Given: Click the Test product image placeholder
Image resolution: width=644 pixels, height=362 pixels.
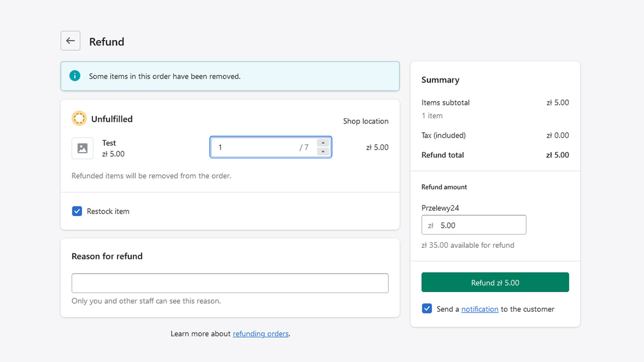Looking at the screenshot, I should [x=83, y=148].
